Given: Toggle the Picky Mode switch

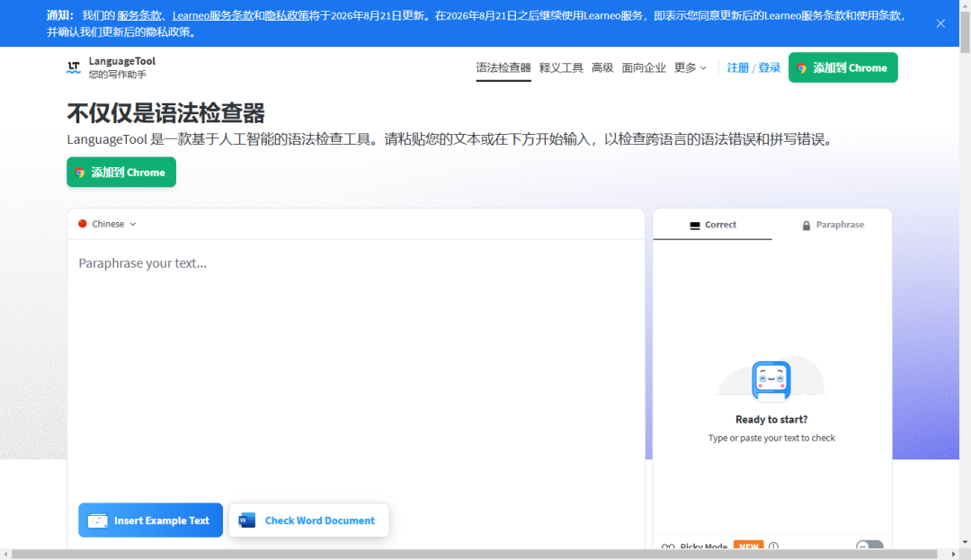Looking at the screenshot, I should 869,545.
